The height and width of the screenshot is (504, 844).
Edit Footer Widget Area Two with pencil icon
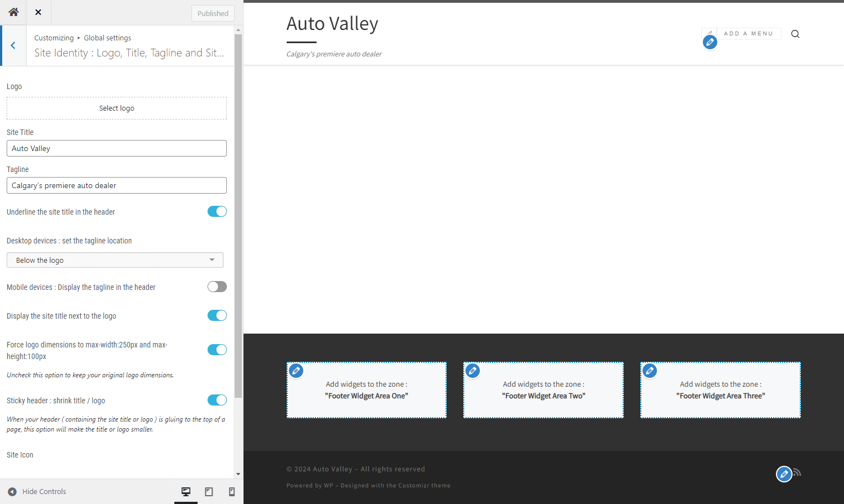(473, 371)
